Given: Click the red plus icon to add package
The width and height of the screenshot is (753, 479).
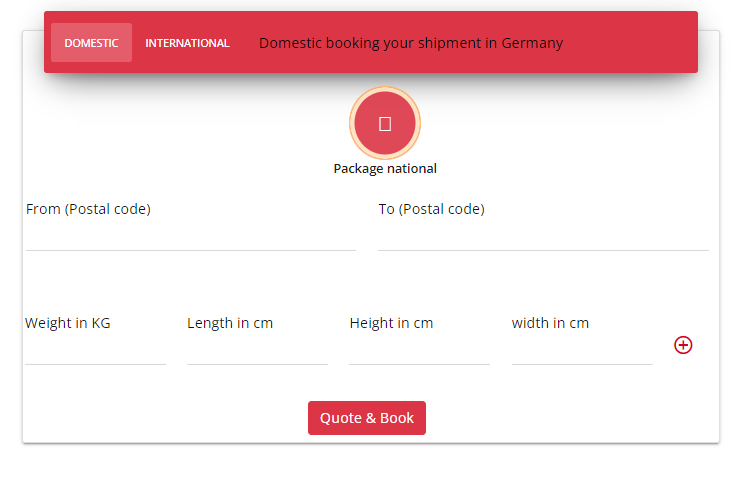Looking at the screenshot, I should coord(683,345).
